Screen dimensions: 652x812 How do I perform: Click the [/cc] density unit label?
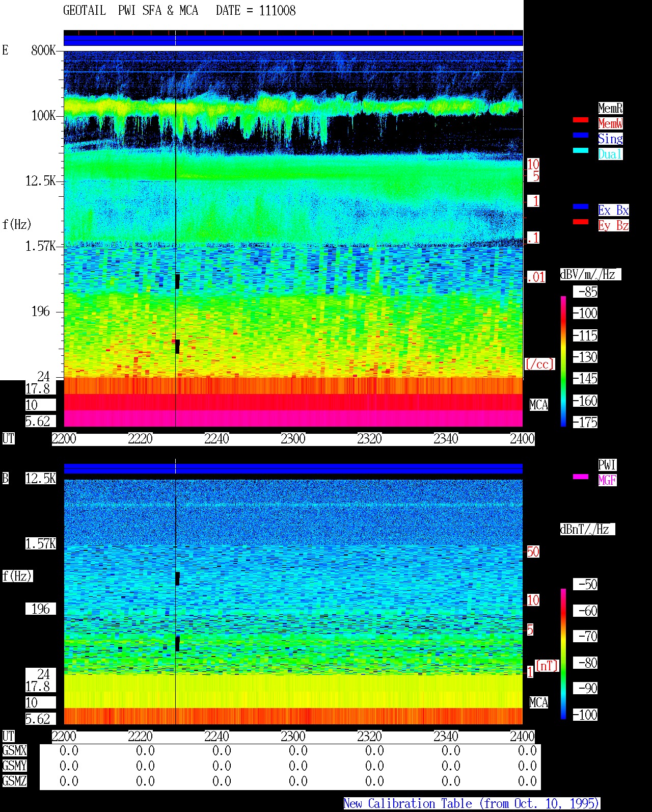[539, 364]
